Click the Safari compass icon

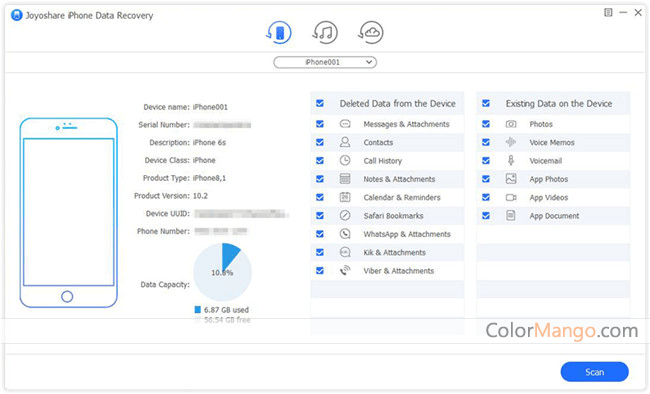pyautogui.click(x=345, y=215)
